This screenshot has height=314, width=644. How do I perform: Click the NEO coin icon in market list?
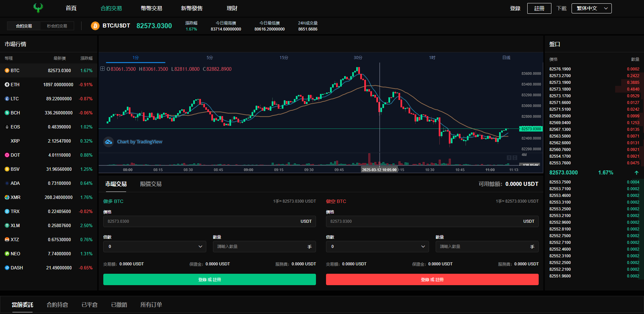coord(7,254)
